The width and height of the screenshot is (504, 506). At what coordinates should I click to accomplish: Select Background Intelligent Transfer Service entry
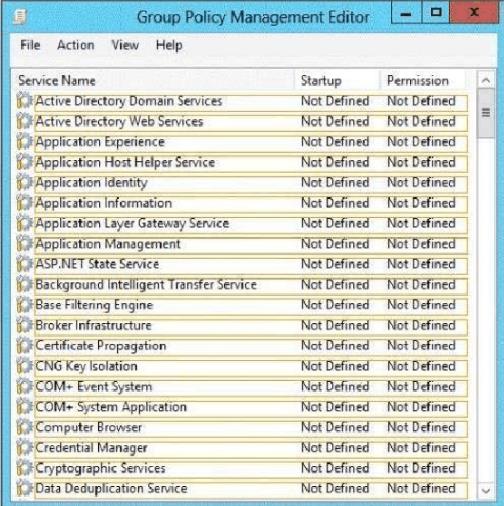click(x=242, y=284)
